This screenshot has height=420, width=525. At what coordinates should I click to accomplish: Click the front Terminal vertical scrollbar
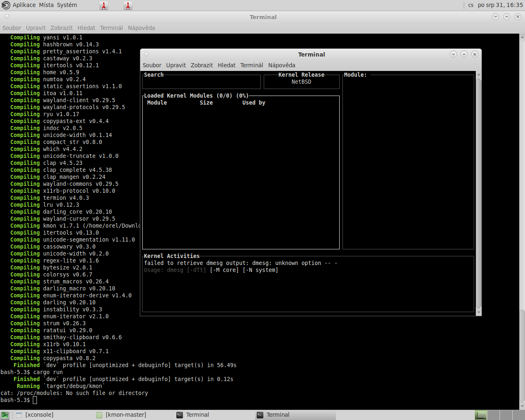tap(479, 193)
